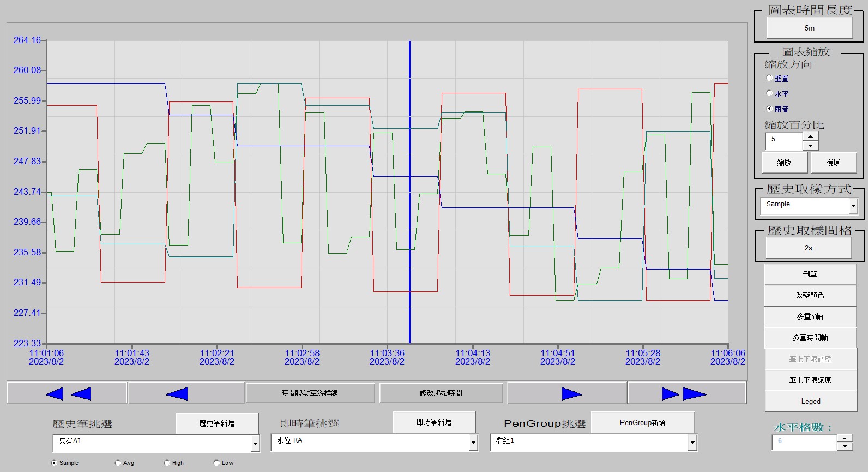Click the double left arrow rewind button
868x472 pixels.
pos(67,393)
